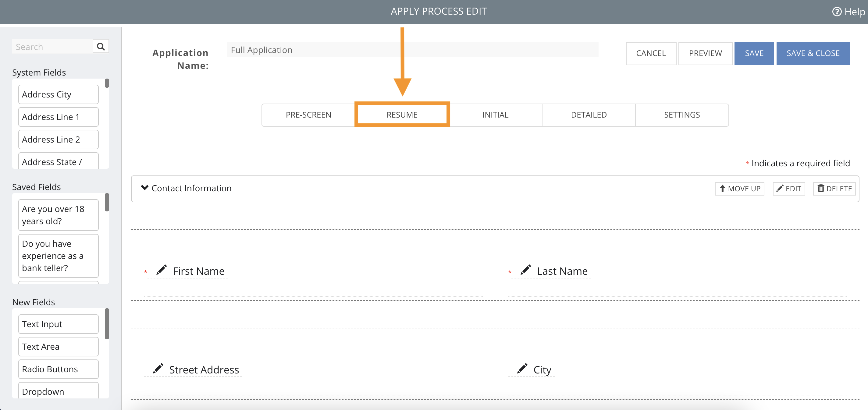868x410 pixels.
Task: Click the First Name field label
Action: (199, 271)
